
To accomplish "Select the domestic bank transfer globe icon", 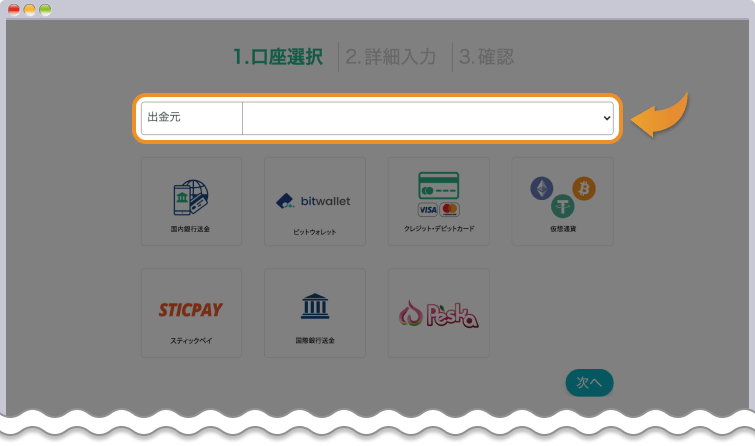I will click(191, 197).
